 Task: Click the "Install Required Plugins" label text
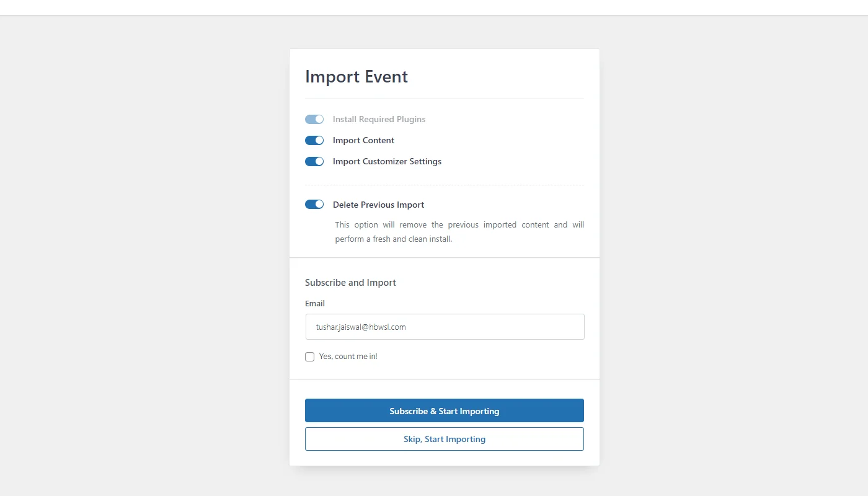pyautogui.click(x=379, y=119)
